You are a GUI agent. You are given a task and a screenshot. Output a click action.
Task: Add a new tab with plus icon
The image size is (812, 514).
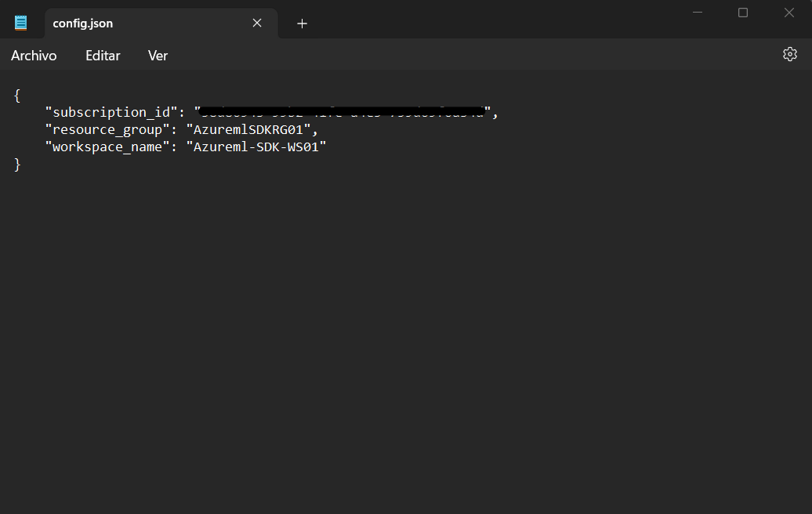point(302,24)
